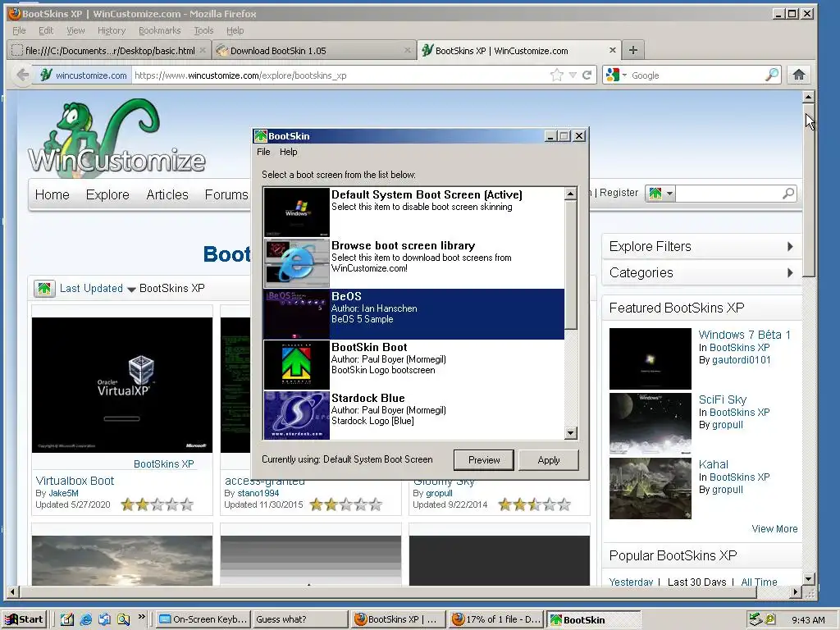The height and width of the screenshot is (630, 840).
Task: Close the BootSkins XP WinCustomize tab
Action: (x=612, y=50)
